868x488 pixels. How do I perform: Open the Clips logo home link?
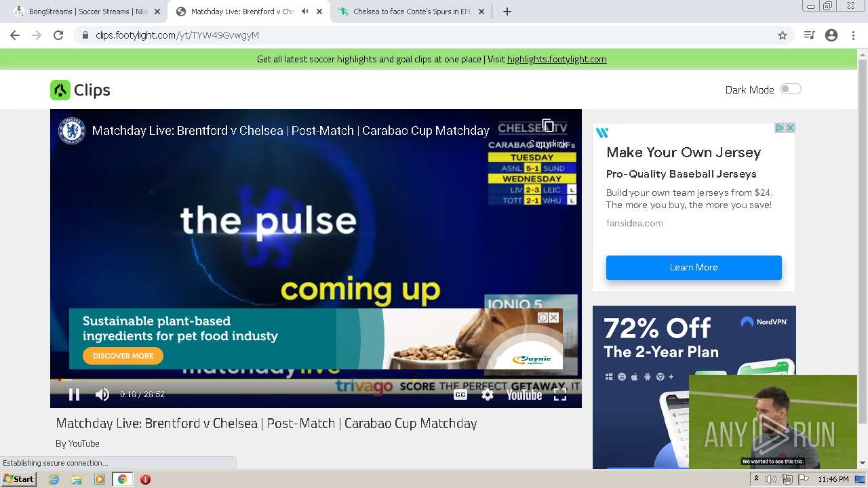[80, 90]
